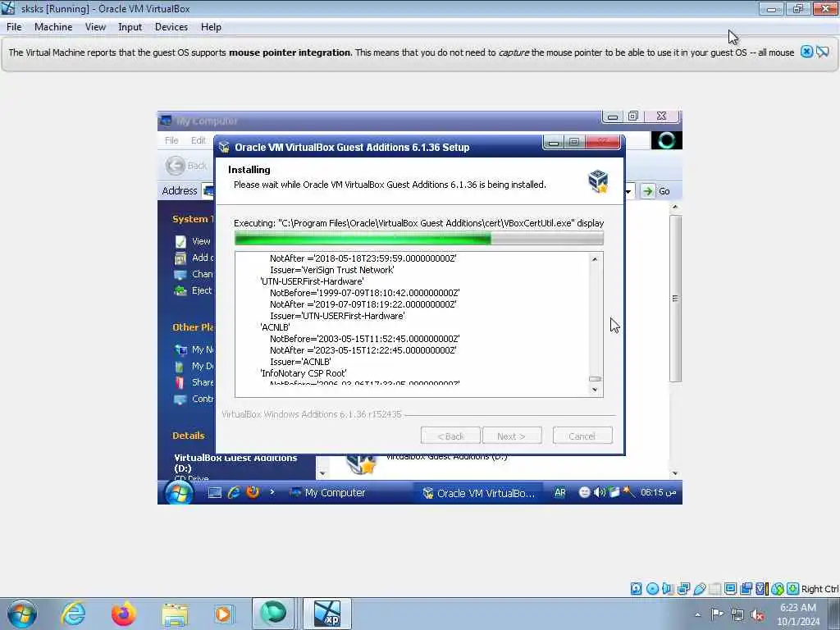Screen dimensions: 840x630
Task: Click host muted volume tray icon
Action: [757, 614]
